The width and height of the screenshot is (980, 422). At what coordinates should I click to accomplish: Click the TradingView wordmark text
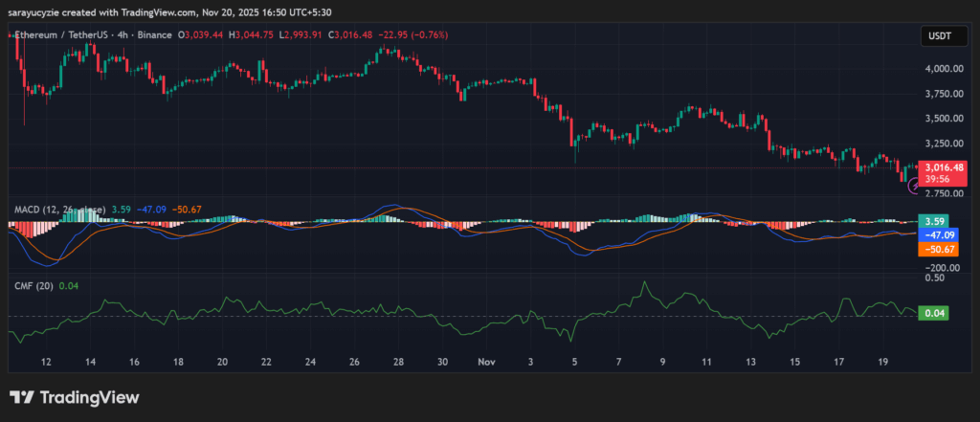pos(87,397)
